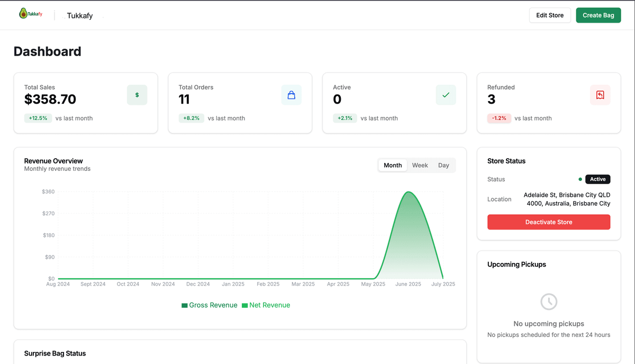
Task: Click the clock icon in Upcoming Pickups
Action: [x=548, y=302]
